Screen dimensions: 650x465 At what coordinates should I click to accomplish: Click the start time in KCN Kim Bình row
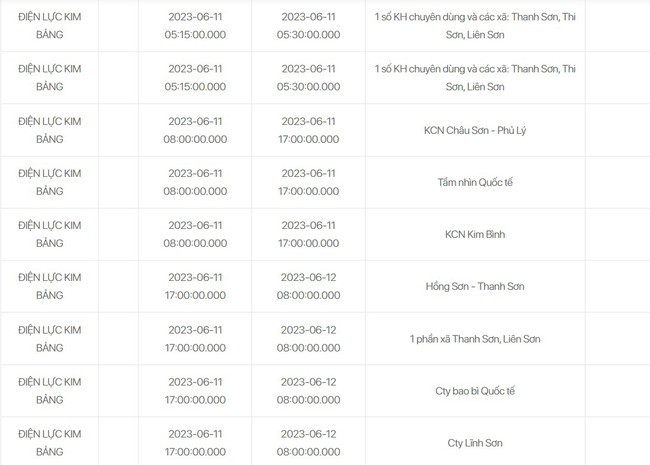(x=195, y=234)
